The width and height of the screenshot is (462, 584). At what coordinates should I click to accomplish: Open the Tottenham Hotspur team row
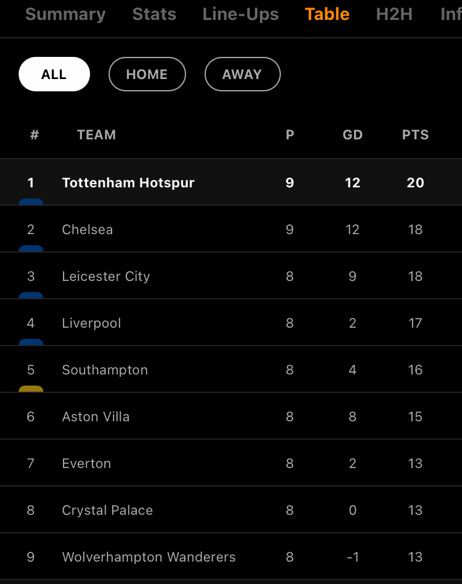[231, 182]
